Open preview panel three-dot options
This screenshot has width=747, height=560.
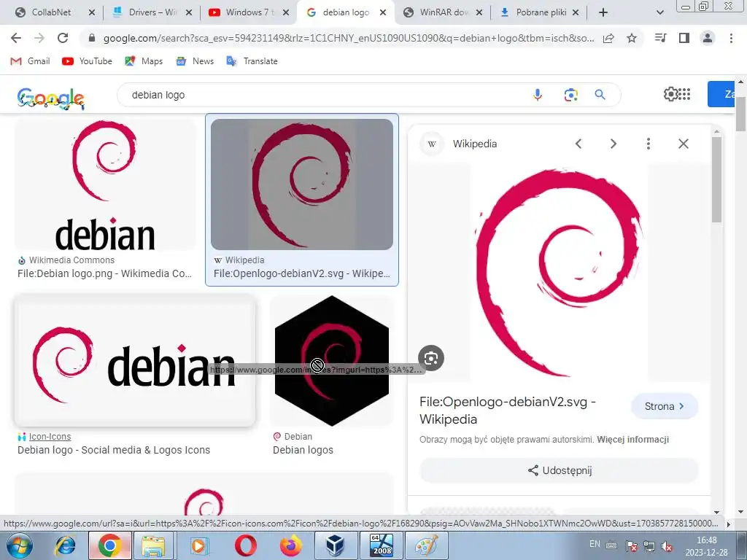coord(649,144)
